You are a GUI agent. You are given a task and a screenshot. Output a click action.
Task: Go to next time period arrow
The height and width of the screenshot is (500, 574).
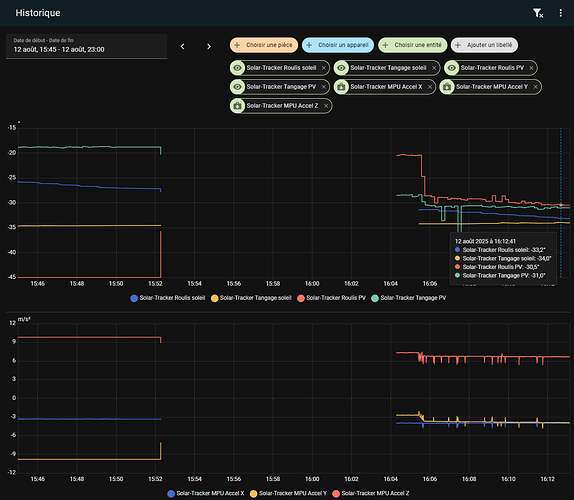(209, 46)
